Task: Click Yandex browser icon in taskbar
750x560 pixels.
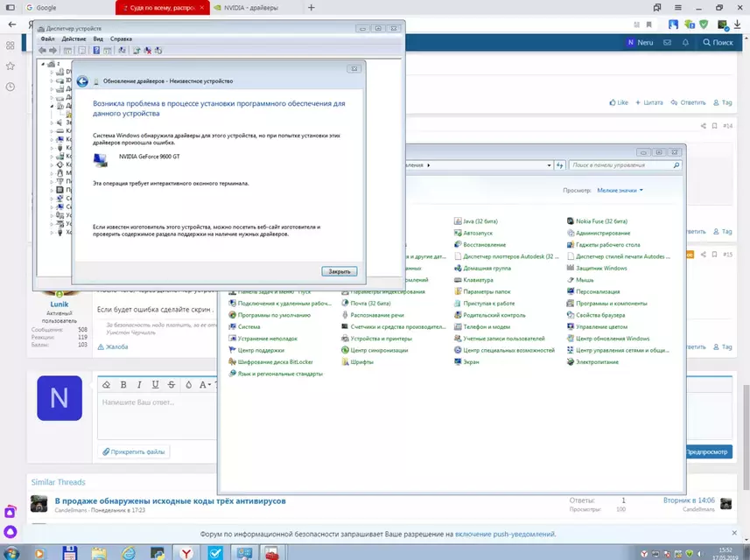Action: [x=186, y=553]
